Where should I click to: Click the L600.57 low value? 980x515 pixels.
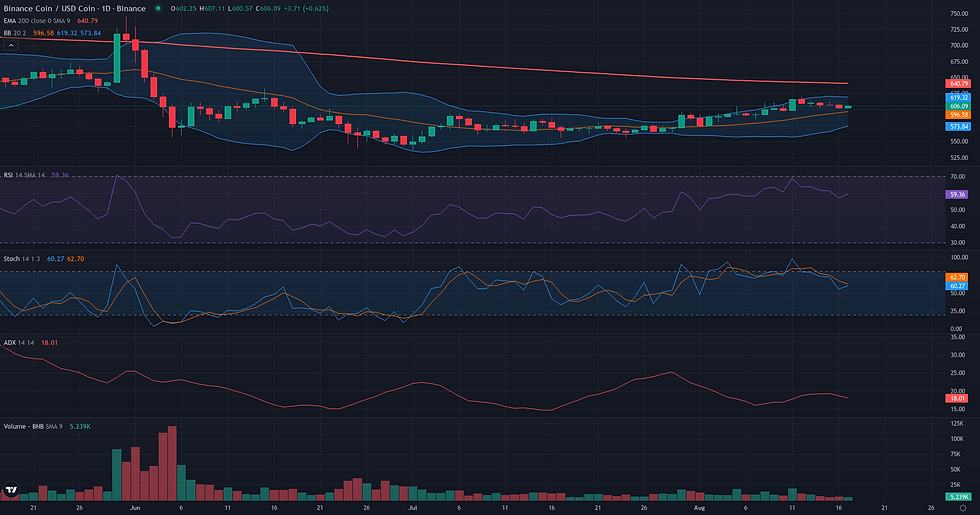(x=240, y=8)
